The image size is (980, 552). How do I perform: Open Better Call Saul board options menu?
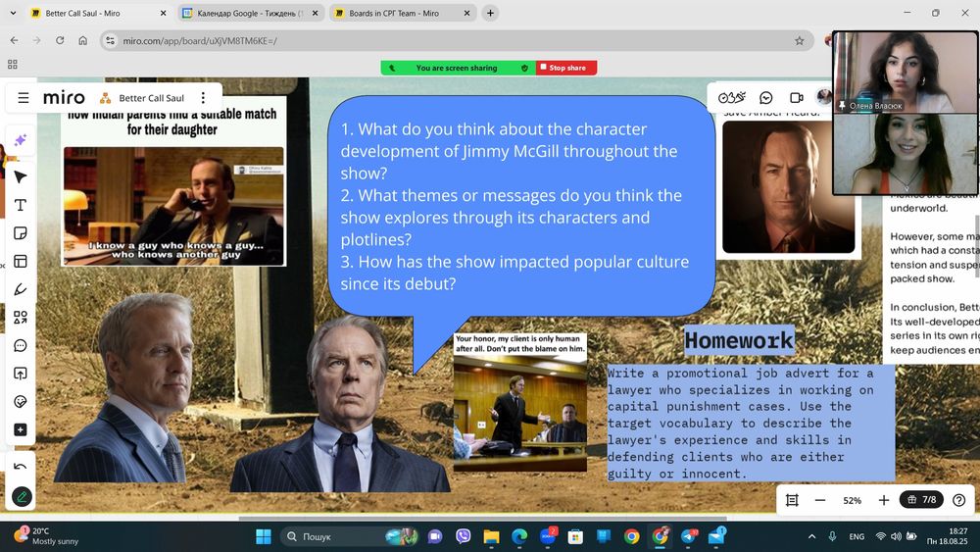pos(203,98)
